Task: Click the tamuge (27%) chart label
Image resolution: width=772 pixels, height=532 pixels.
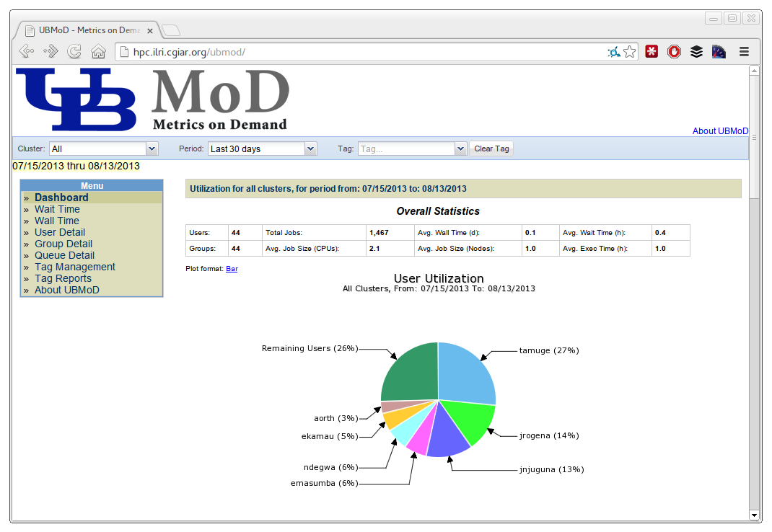Action: coord(549,350)
